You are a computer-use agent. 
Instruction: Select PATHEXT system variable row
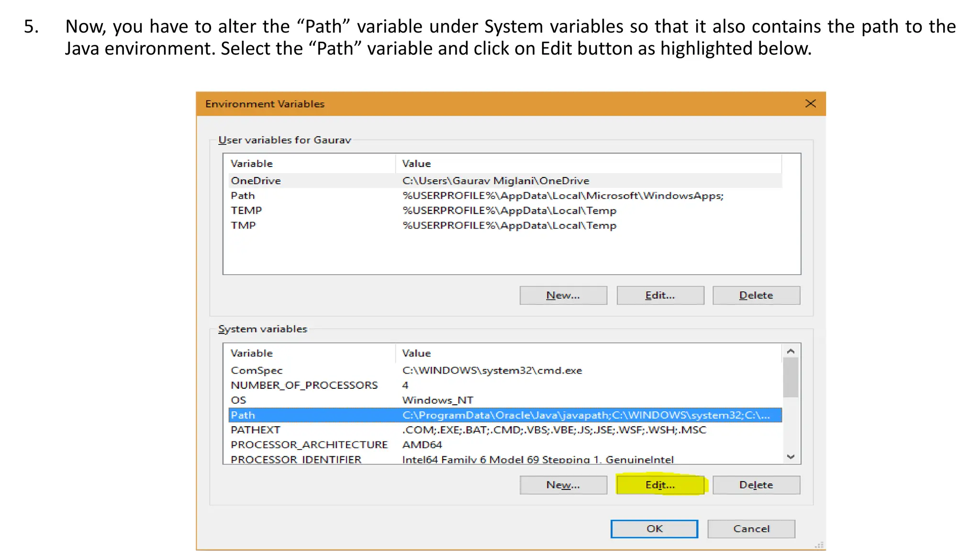pyautogui.click(x=505, y=430)
